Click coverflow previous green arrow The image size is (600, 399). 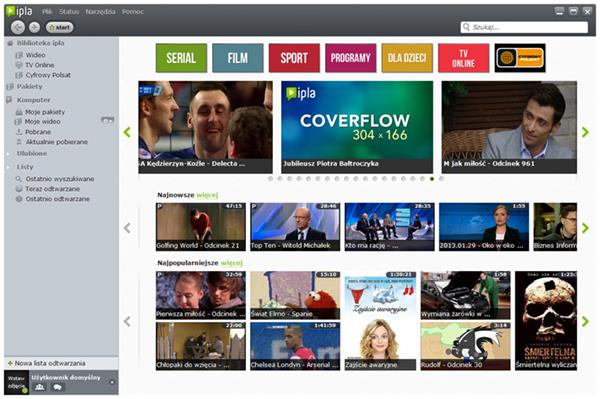(x=127, y=132)
